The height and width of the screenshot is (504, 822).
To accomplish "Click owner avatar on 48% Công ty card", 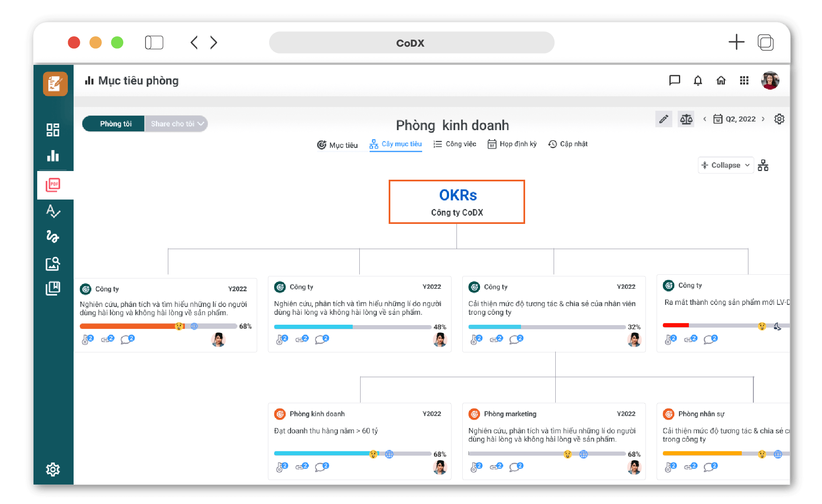I will tap(440, 340).
